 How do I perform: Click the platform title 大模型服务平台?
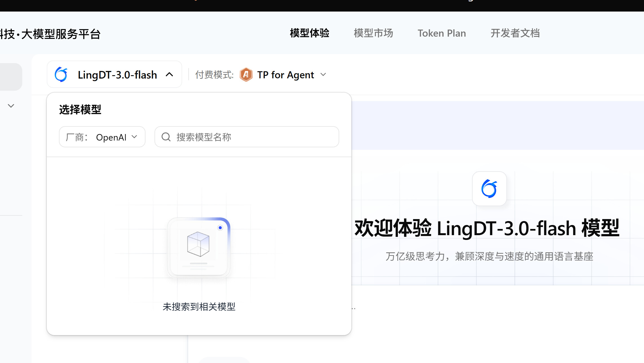point(61,34)
